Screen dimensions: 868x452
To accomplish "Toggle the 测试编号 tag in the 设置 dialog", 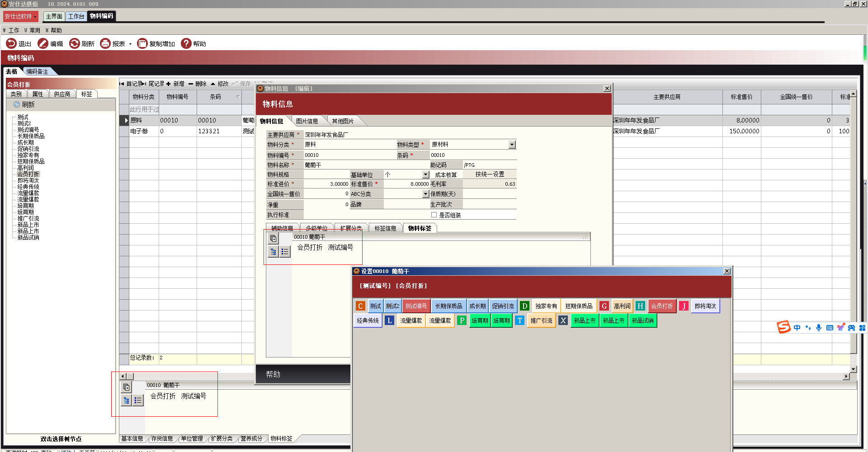I will pos(416,306).
